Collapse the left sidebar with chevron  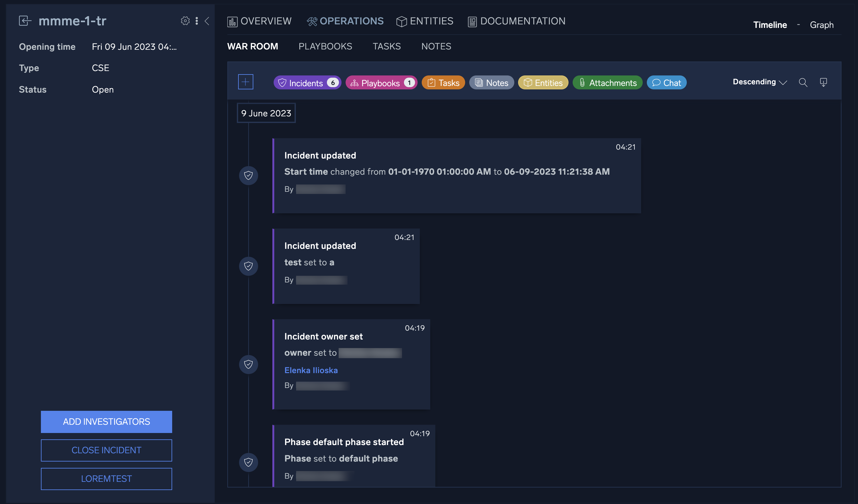tap(207, 21)
